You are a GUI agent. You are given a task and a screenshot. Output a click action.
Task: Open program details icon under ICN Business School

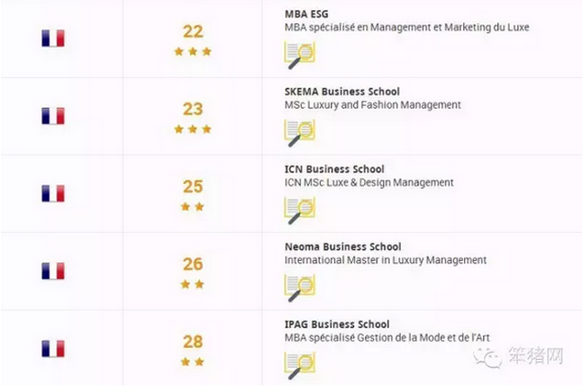[x=300, y=210]
